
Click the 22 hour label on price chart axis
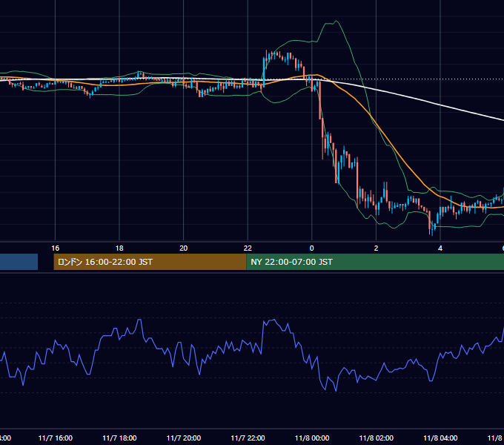(x=248, y=248)
